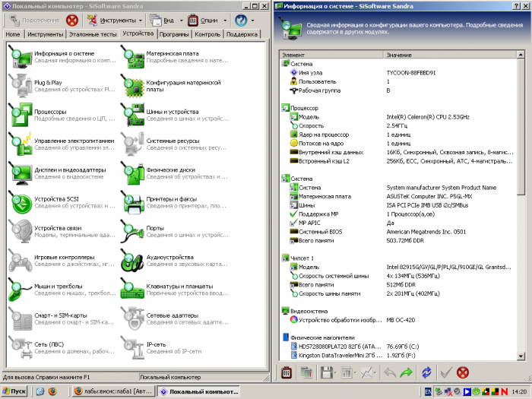
Task: Switch to the 'Устройства' tab
Action: click(x=138, y=33)
